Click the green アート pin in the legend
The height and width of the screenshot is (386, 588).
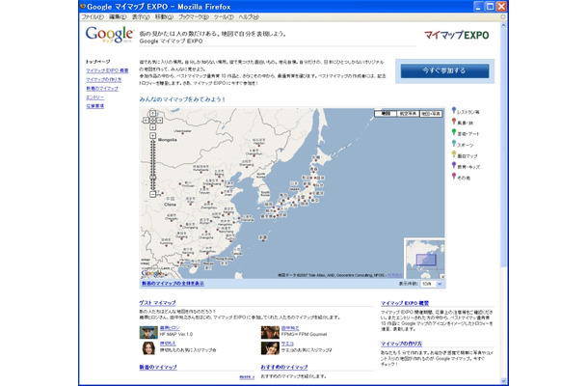[454, 132]
